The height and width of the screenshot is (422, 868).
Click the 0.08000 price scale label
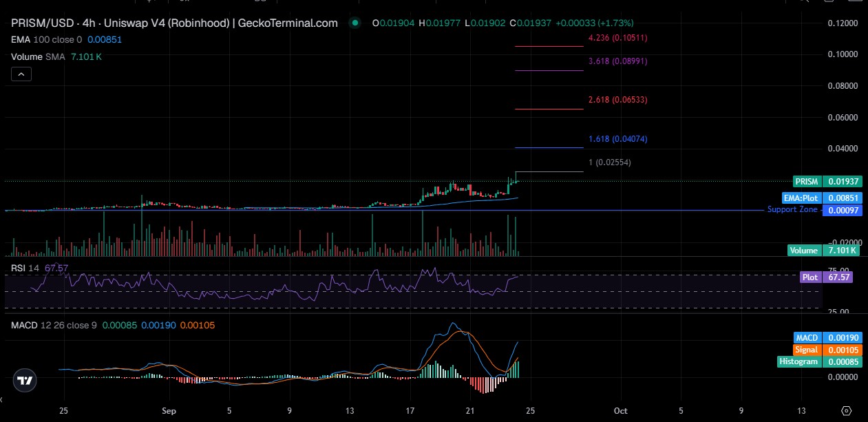click(843, 86)
